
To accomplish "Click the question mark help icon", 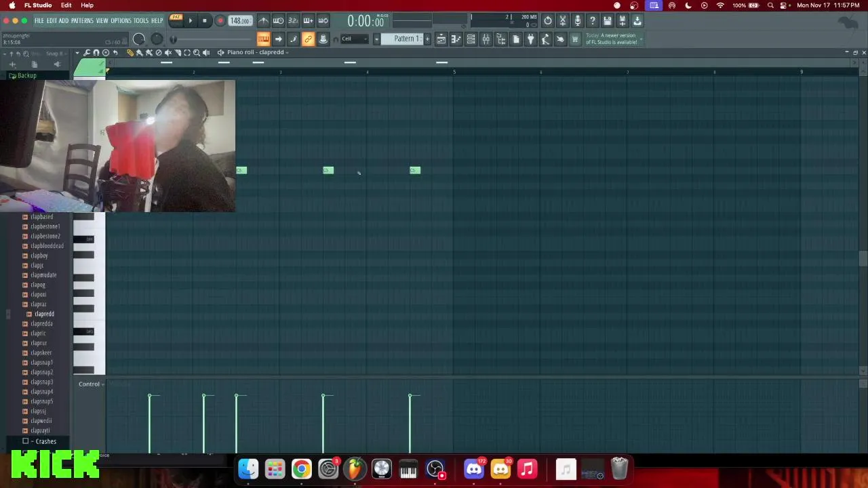I will click(x=593, y=20).
